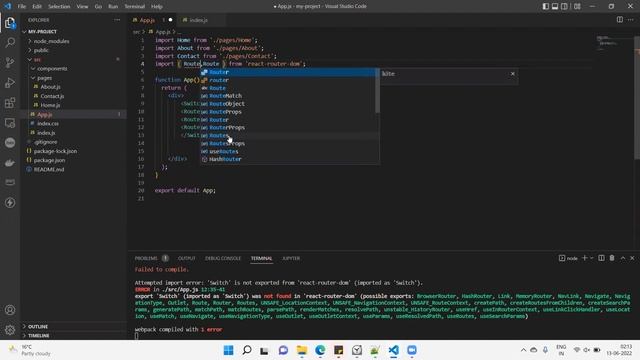Expand the Outline section
Image resolution: width=640 pixels, height=360 pixels.
coord(38,326)
